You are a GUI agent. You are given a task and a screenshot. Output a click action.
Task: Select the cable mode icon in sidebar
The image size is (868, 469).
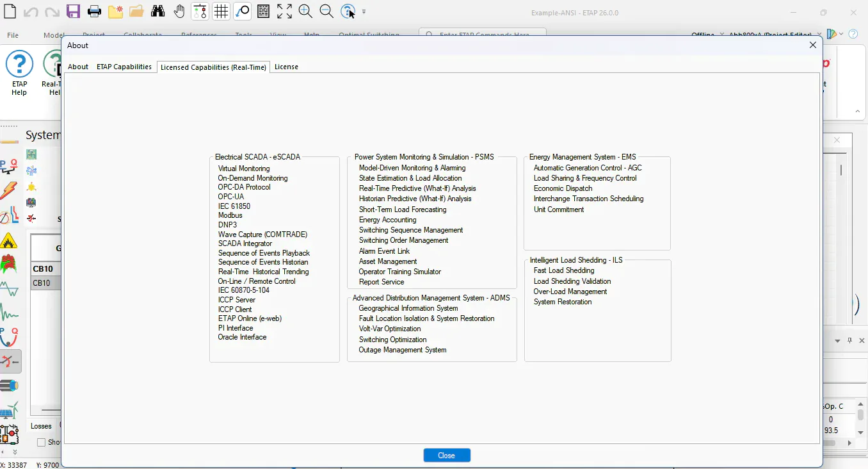pyautogui.click(x=9, y=386)
